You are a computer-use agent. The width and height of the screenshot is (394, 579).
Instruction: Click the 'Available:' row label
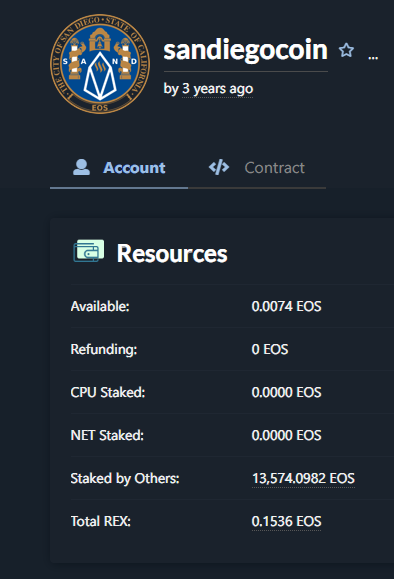coord(100,306)
